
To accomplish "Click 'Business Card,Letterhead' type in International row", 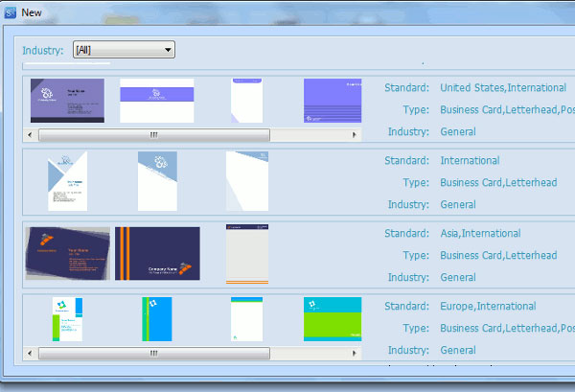I will point(498,183).
